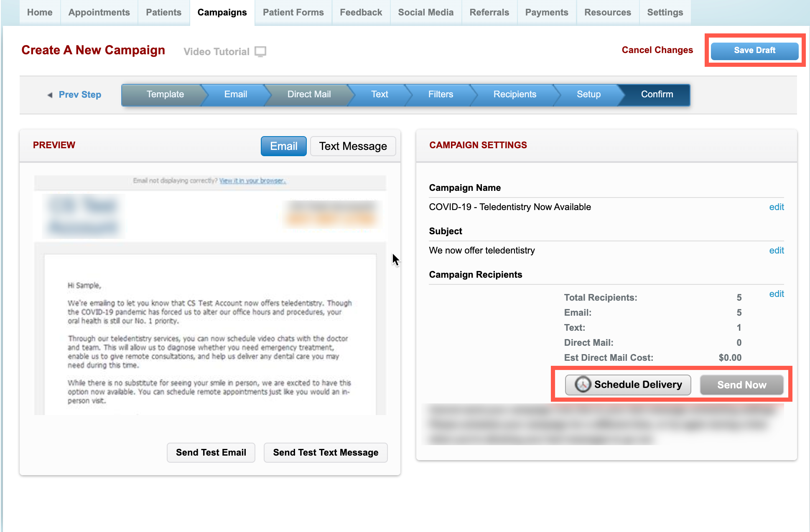Screen dimensions: 810x532
Task: Return to the Template step
Action: [165, 94]
